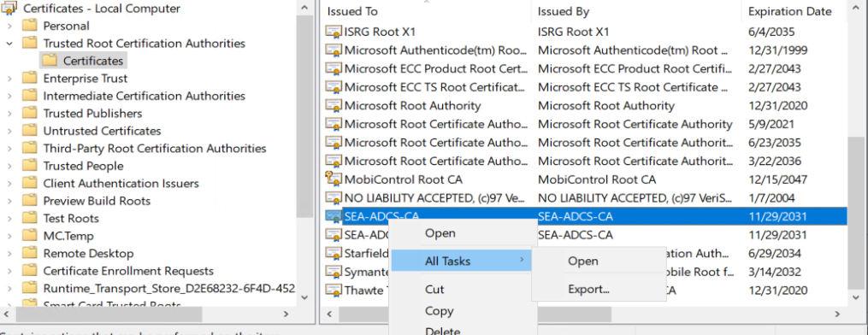Click the ISRG Root X1 certificate icon
The height and width of the screenshot is (335, 868).
tap(333, 32)
